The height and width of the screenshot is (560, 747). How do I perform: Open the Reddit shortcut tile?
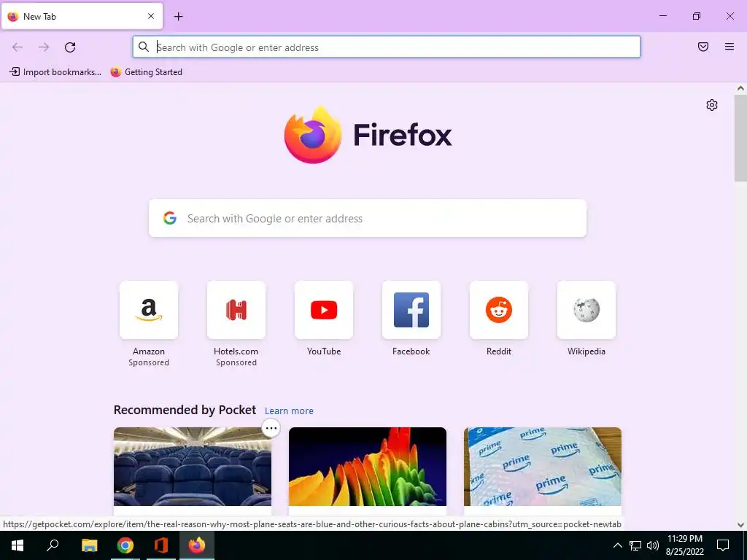[499, 310]
